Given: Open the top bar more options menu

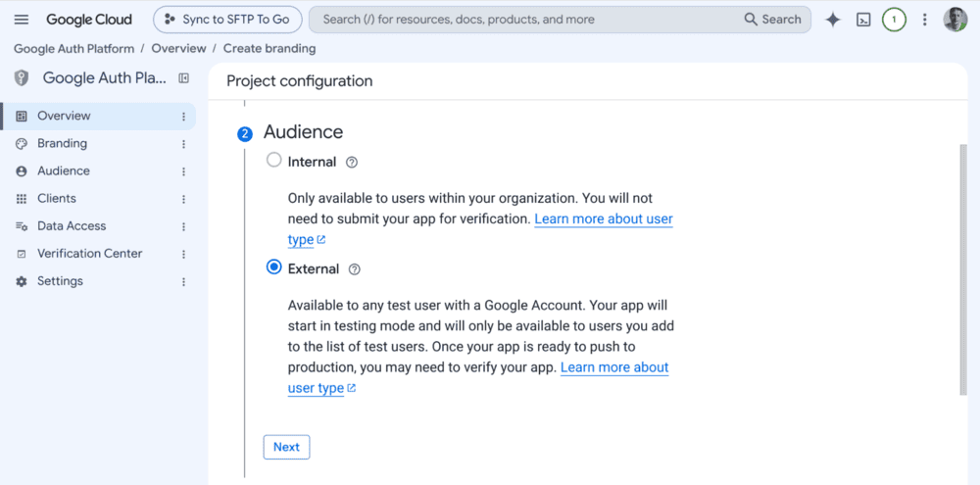Looking at the screenshot, I should point(925,20).
